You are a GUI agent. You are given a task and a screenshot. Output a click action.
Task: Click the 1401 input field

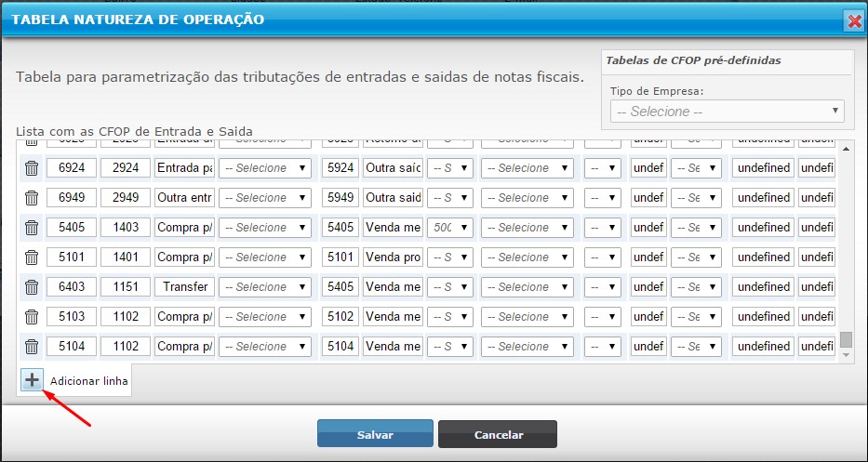pyautogui.click(x=125, y=257)
